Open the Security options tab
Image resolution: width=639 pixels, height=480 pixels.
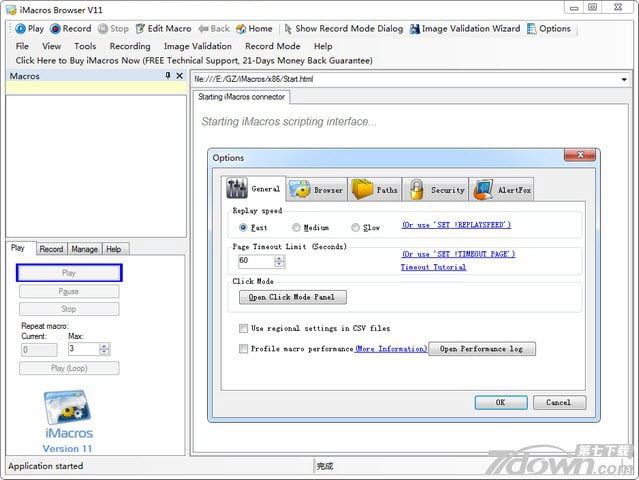(436, 190)
